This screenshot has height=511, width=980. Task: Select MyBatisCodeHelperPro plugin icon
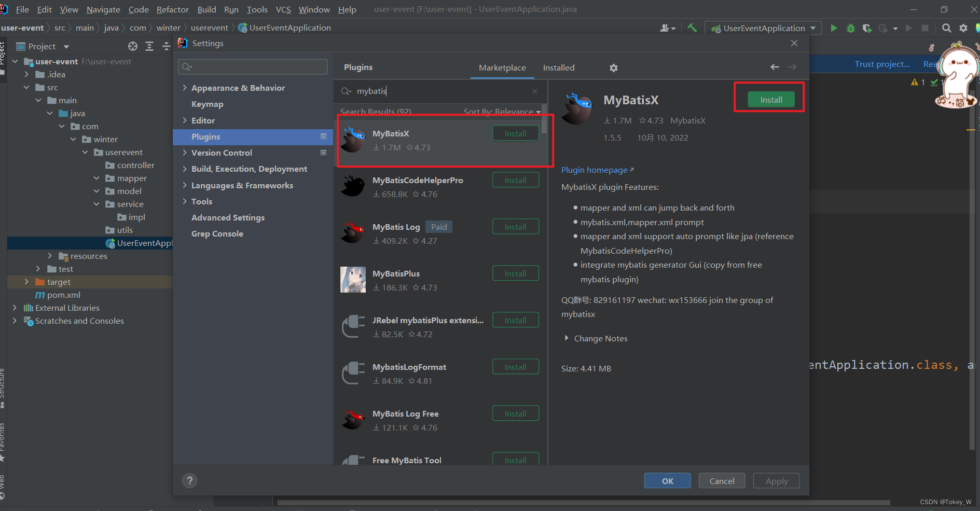click(353, 186)
